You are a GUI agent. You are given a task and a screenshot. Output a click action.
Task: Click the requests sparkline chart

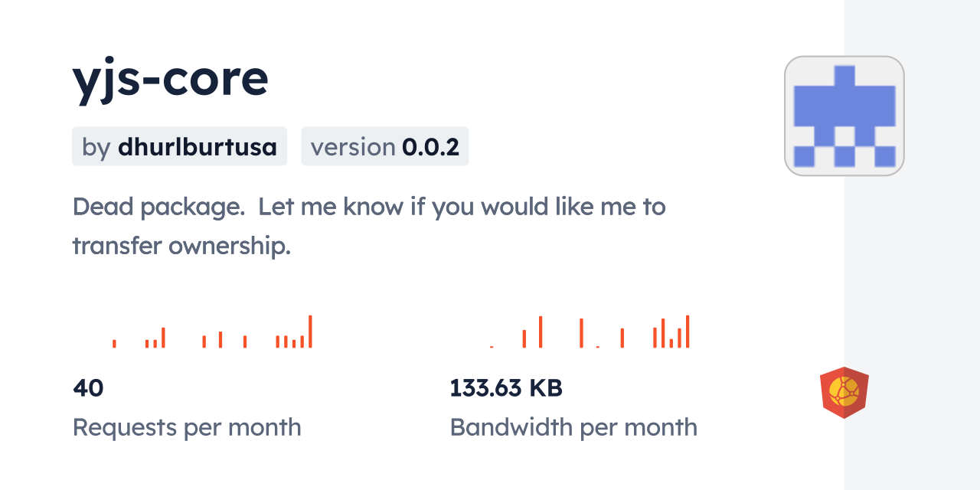tap(212, 332)
